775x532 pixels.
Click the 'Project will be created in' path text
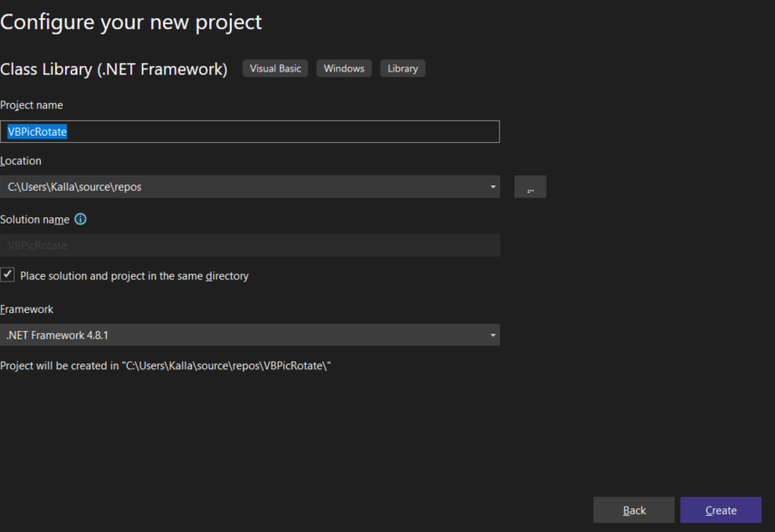[166, 366]
